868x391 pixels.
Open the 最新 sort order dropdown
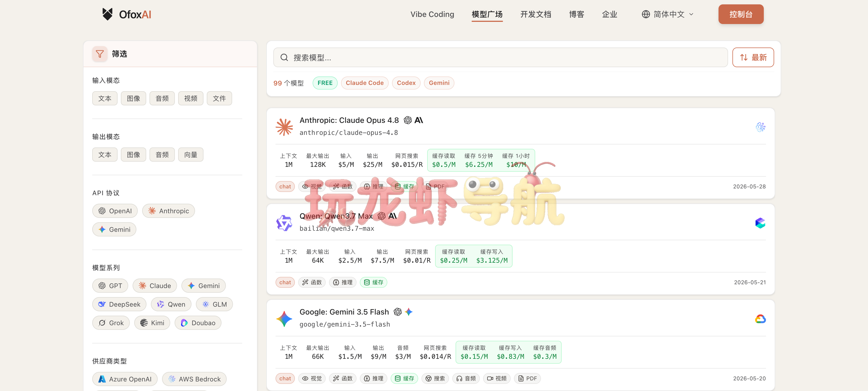[753, 57]
